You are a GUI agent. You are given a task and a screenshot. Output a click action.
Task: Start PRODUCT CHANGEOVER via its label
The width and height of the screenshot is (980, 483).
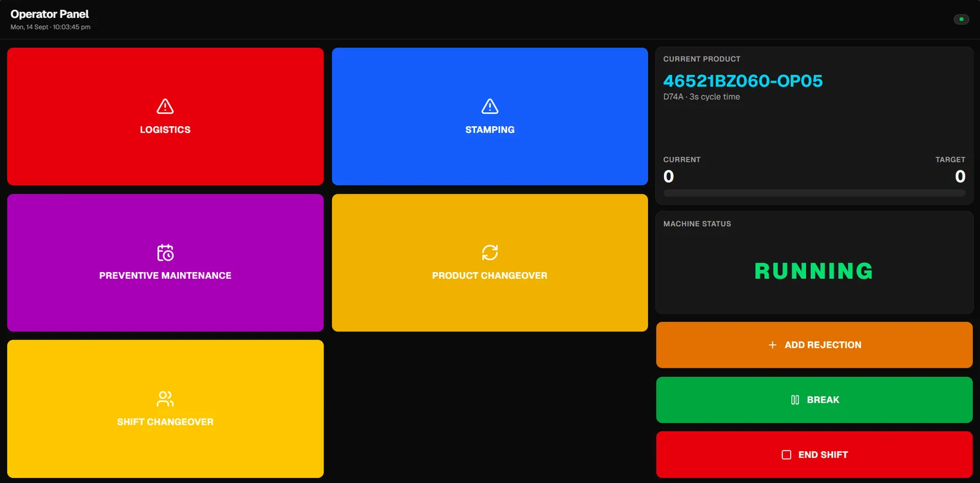click(x=489, y=276)
